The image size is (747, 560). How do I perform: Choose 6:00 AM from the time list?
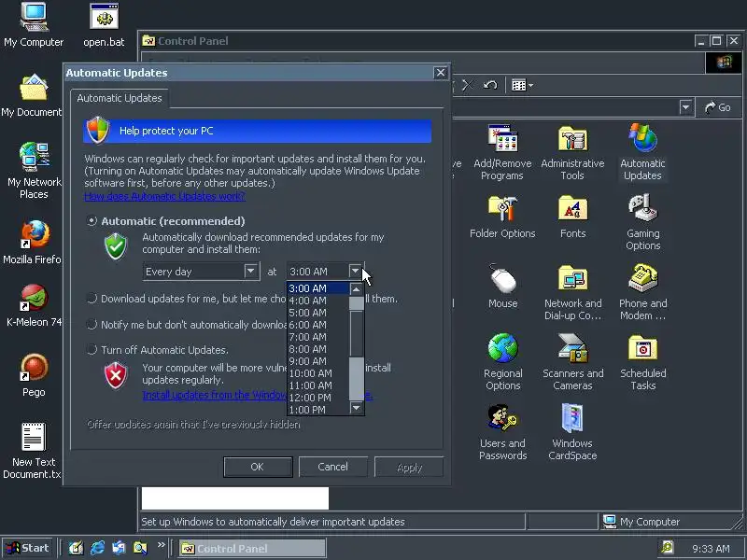[x=318, y=325]
